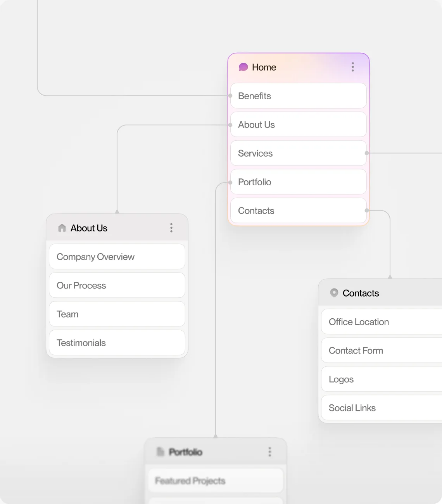Image resolution: width=442 pixels, height=504 pixels.
Task: Click the Home card title
Action: coord(264,67)
